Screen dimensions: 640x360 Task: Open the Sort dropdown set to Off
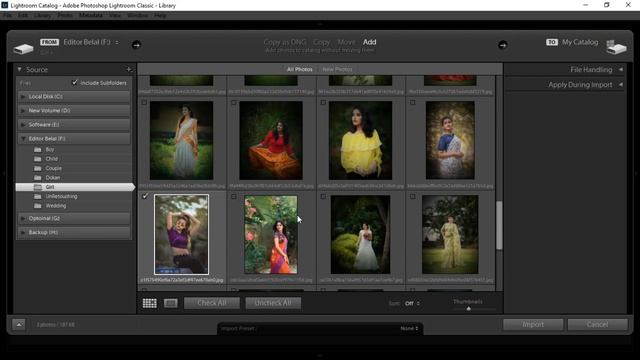412,303
